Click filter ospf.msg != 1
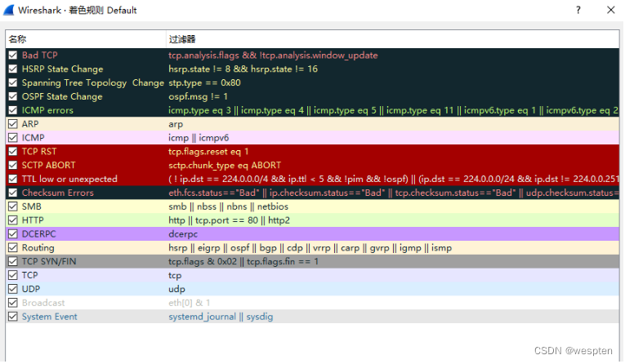Screen dimensions: 625x364 [x=198, y=96]
